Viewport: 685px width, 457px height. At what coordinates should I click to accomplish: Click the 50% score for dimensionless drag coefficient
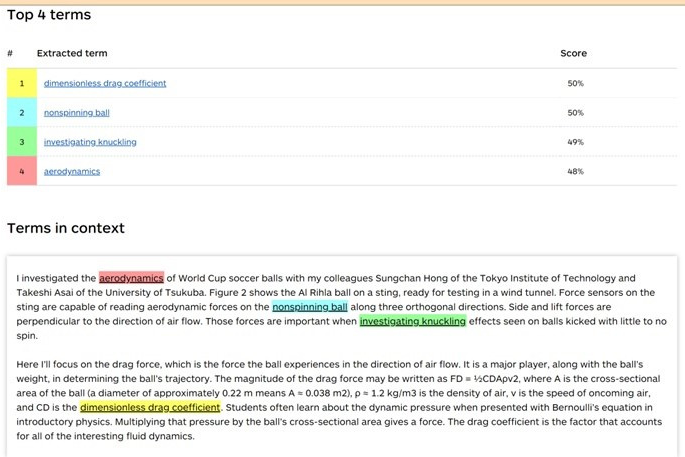tap(575, 83)
